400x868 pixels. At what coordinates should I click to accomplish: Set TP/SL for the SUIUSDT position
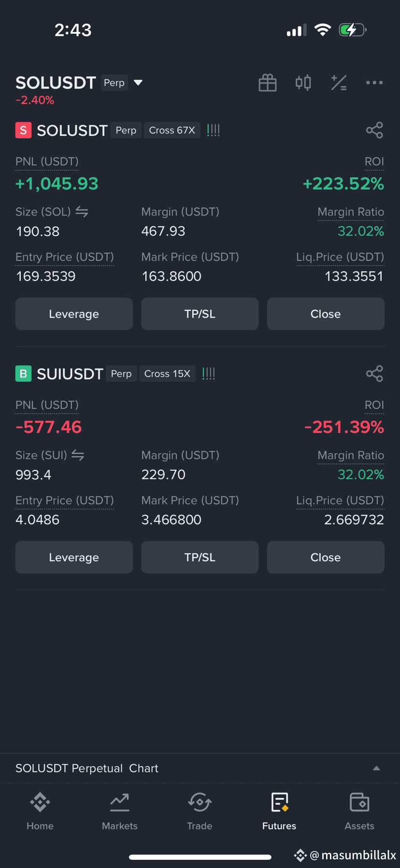tap(200, 557)
